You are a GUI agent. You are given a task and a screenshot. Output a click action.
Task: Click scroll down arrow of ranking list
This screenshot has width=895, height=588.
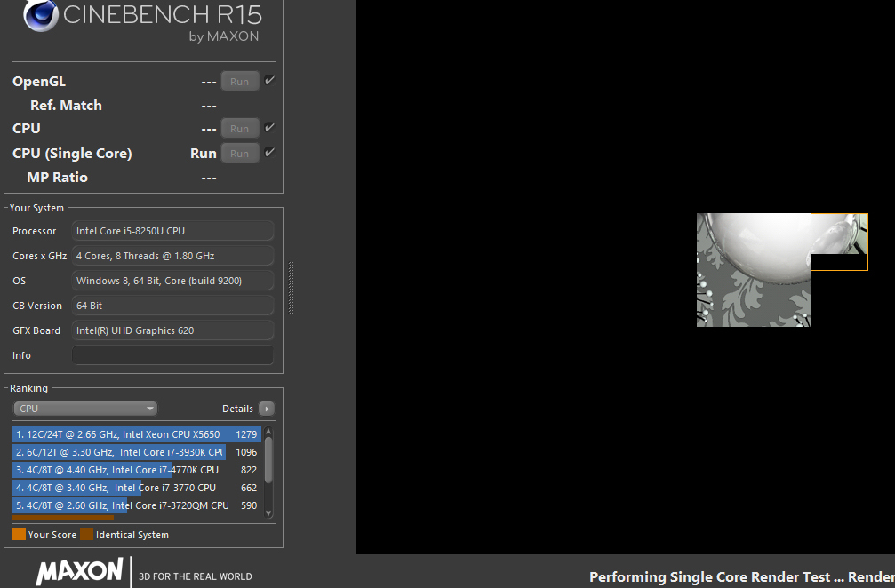click(x=268, y=513)
